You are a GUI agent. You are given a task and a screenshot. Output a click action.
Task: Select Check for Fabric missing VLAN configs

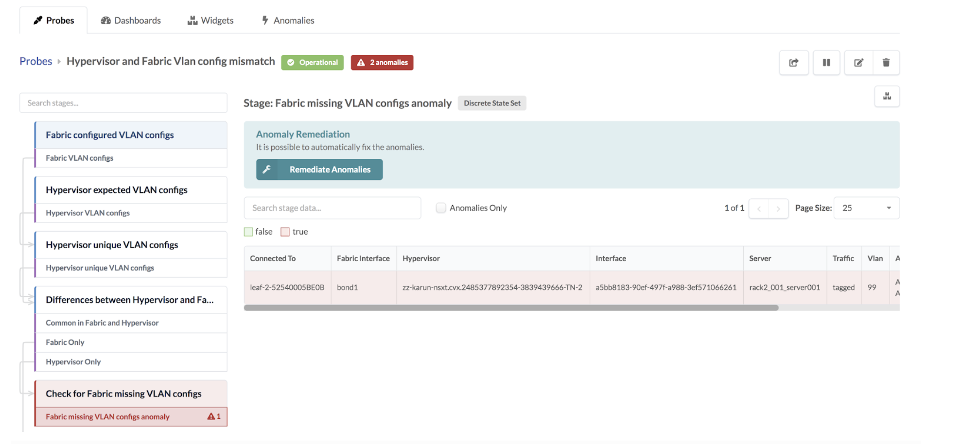[131, 393]
